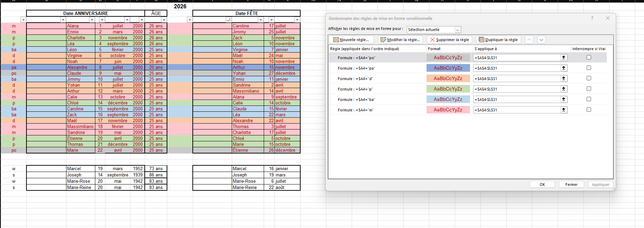Click the Fermer button
This screenshot has width=644, height=228.
571,184
